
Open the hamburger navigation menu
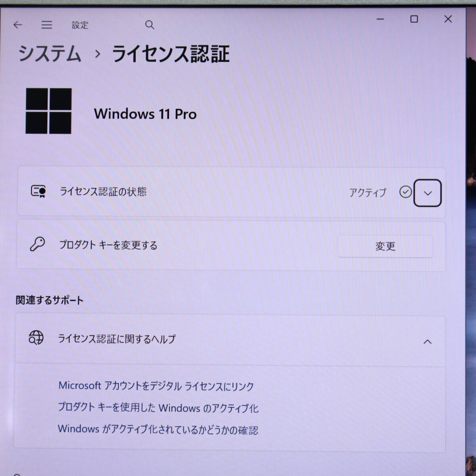click(x=47, y=25)
